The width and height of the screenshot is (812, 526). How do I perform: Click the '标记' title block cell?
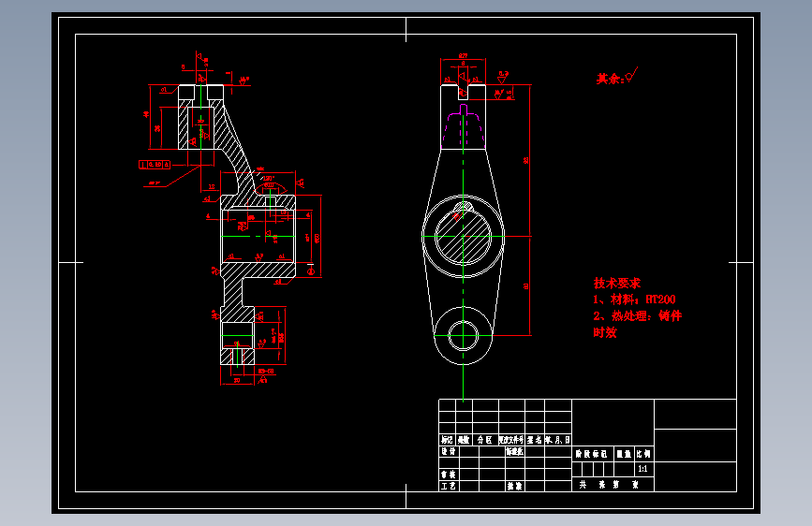448,440
